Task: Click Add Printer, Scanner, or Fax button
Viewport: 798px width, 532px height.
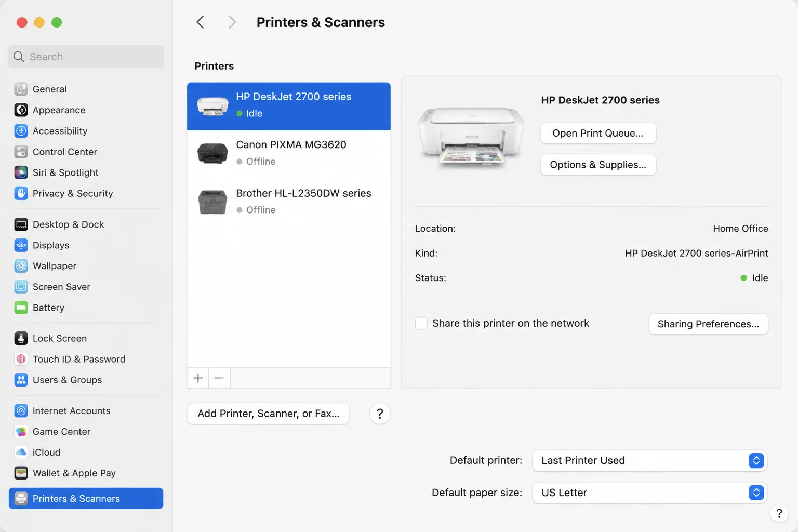Action: click(268, 414)
